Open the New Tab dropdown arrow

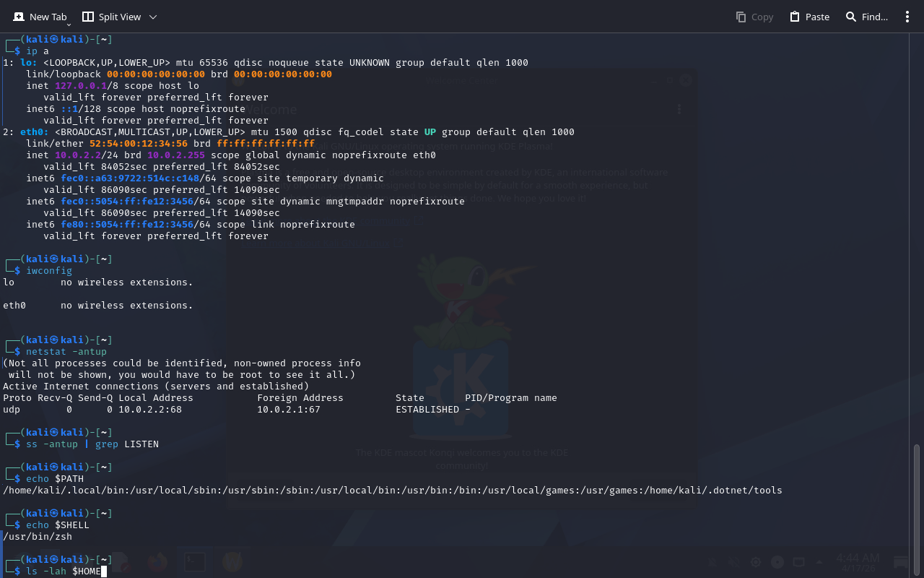[x=69, y=25]
